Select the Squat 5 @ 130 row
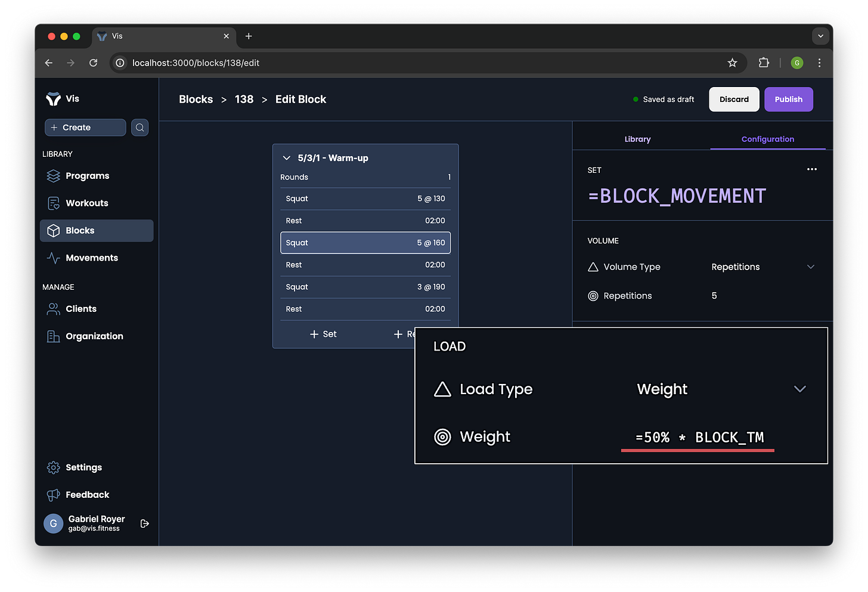This screenshot has height=592, width=868. pos(365,199)
